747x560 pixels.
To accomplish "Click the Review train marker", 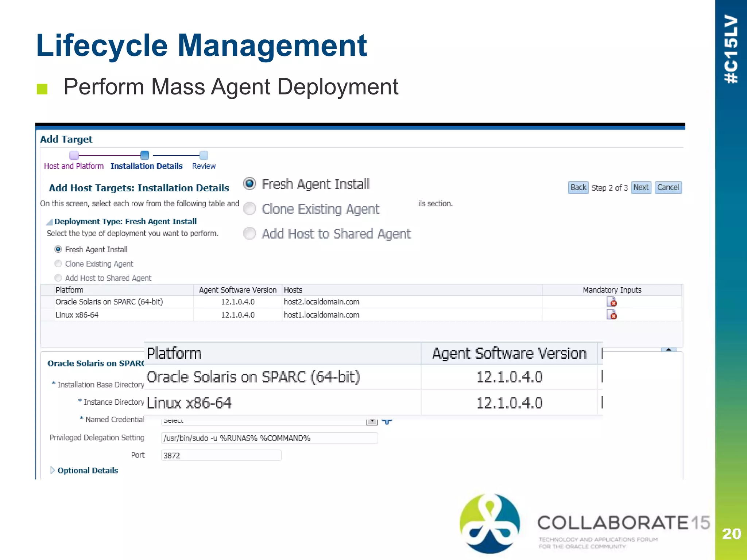I will (204, 155).
